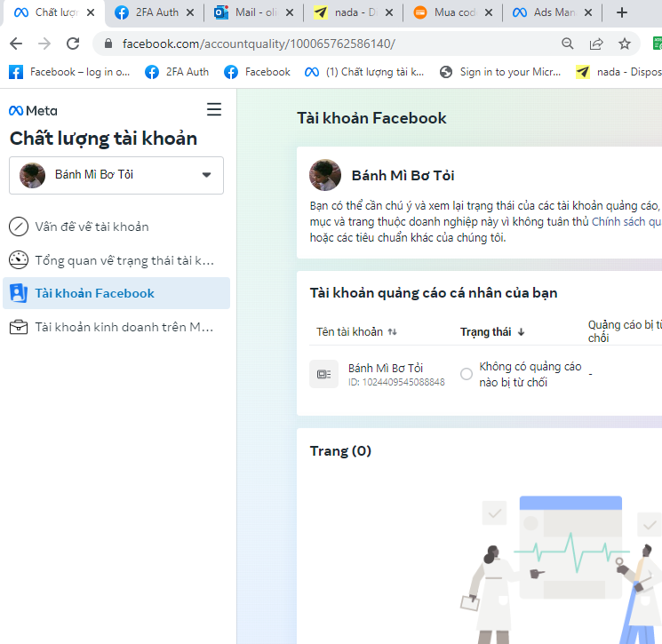Open the 2FA Auth bookmark
Screen dimensions: 662x644
click(177, 72)
